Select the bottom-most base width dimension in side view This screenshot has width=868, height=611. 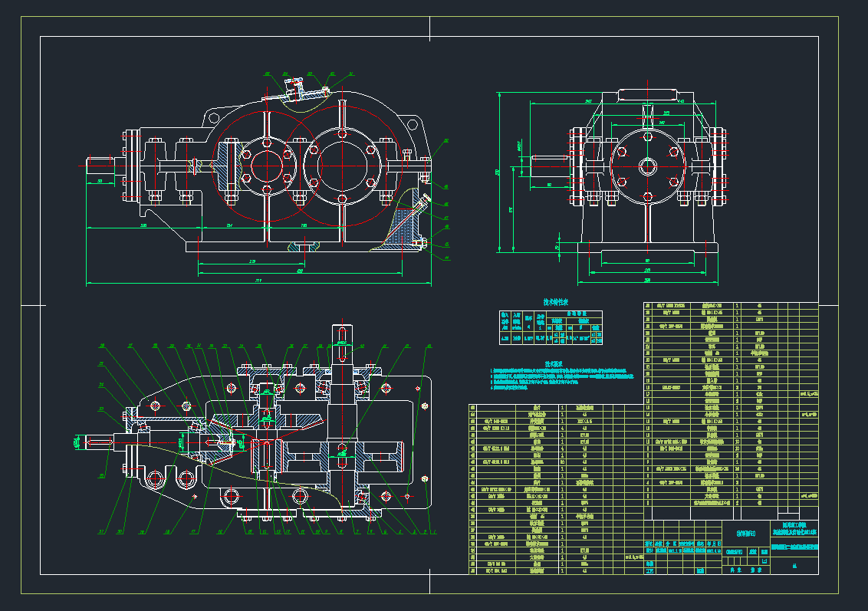pyautogui.click(x=648, y=281)
